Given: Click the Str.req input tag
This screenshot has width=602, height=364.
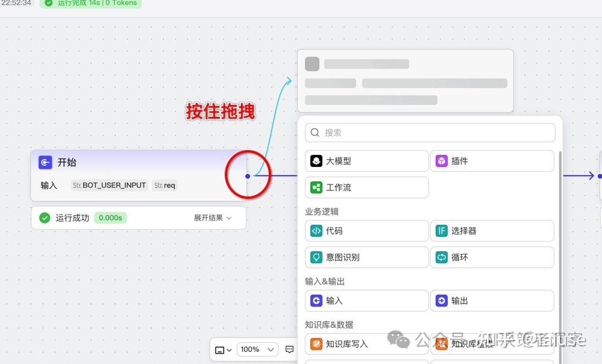Looking at the screenshot, I should click(x=164, y=185).
